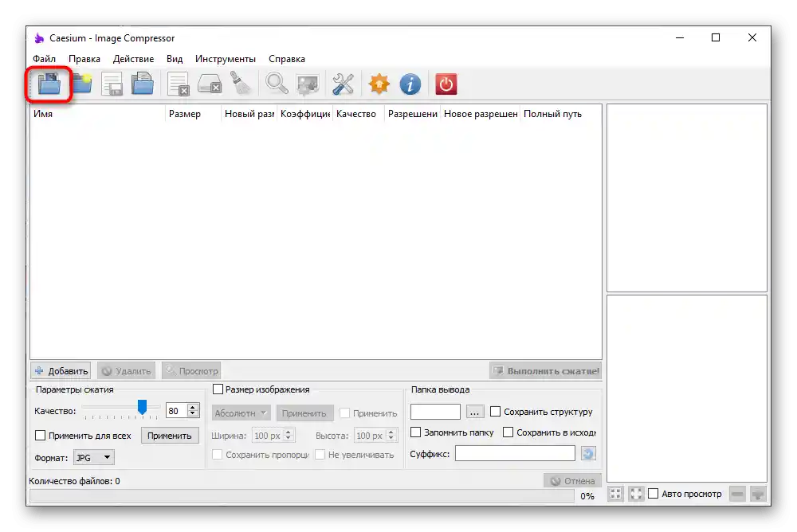Click the Добавить button
The height and width of the screenshot is (532, 797).
pyautogui.click(x=61, y=371)
